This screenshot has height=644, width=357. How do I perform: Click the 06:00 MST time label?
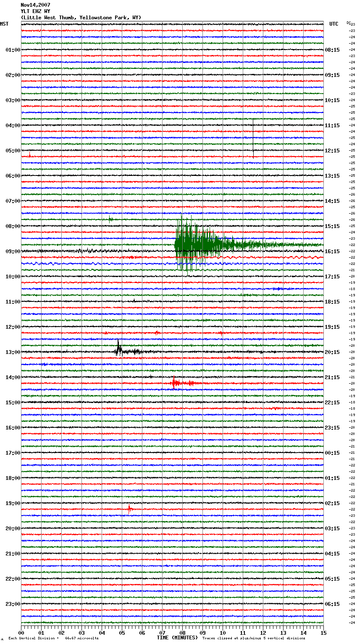(13, 176)
